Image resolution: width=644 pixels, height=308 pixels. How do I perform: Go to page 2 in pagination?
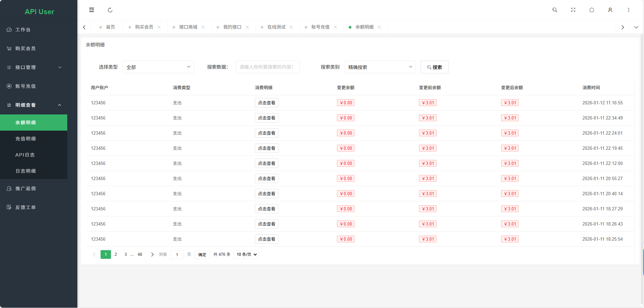point(116,254)
